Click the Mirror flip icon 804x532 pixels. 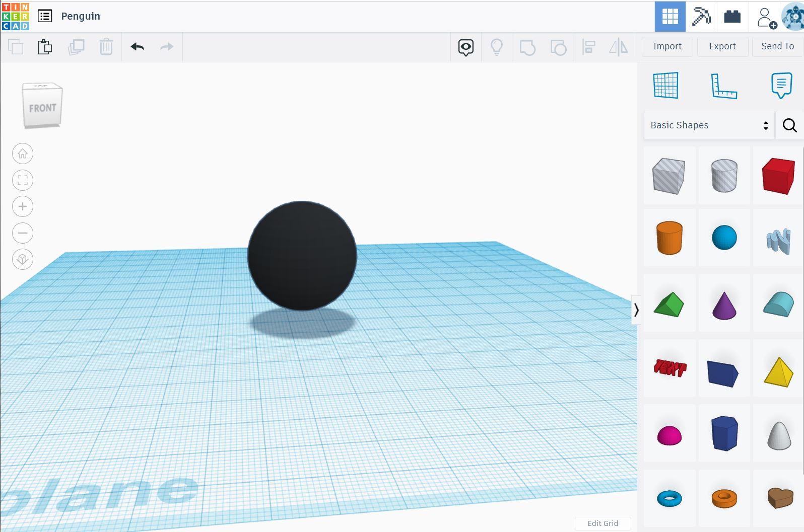(619, 47)
